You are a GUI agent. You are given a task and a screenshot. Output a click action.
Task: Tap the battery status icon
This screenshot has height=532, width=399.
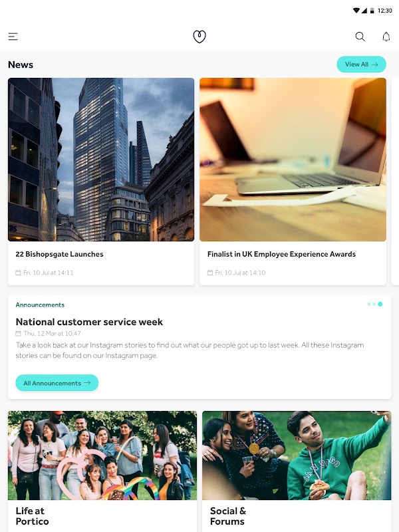372,11
